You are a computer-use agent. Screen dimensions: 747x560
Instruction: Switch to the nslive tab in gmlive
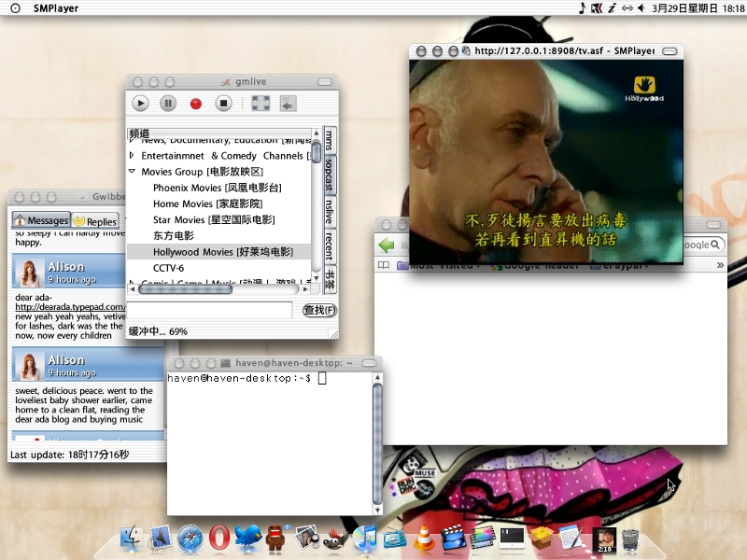[x=330, y=212]
